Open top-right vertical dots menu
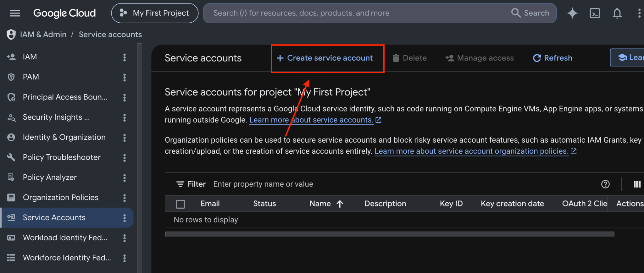This screenshot has width=644, height=273. [639, 13]
